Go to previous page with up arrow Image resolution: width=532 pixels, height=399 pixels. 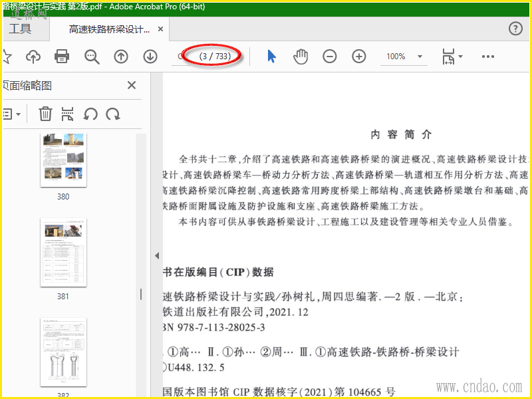(x=121, y=57)
